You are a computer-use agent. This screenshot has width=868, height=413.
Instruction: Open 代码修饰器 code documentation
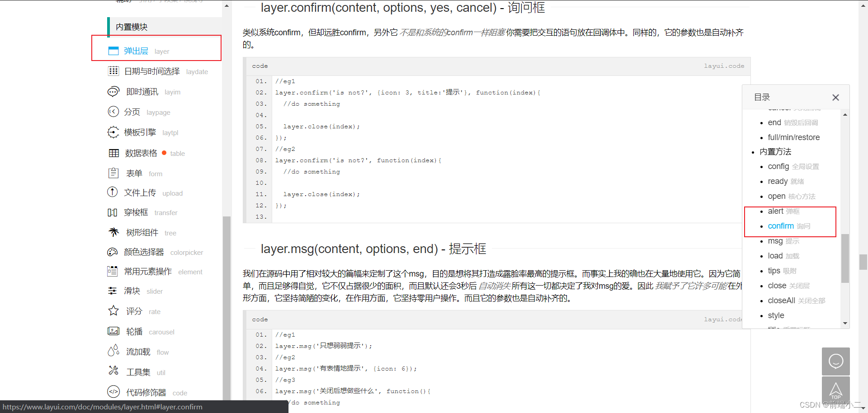(156, 393)
